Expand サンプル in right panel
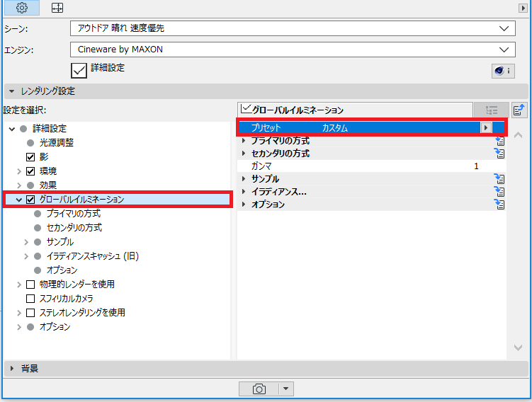 [x=243, y=178]
